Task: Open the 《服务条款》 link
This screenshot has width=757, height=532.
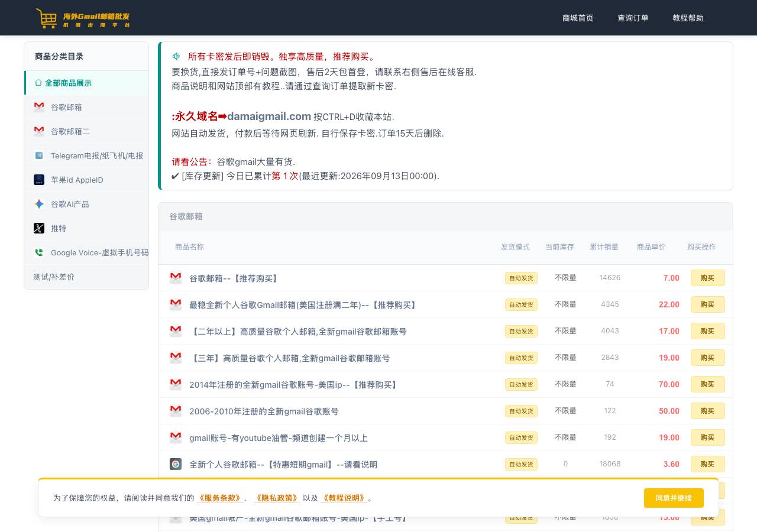Action: pos(219,498)
